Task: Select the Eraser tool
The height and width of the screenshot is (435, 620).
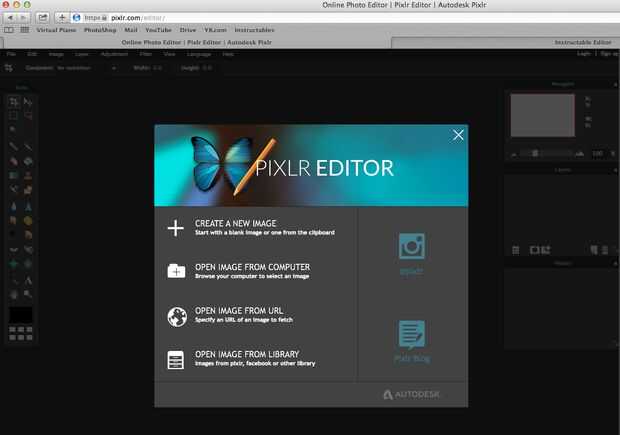Action: [x=14, y=161]
